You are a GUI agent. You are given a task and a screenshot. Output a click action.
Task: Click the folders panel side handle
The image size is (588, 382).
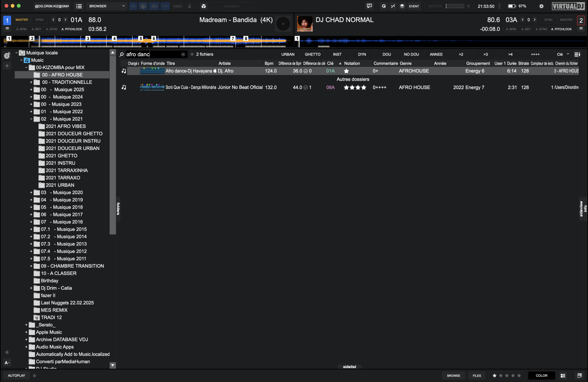click(x=118, y=209)
